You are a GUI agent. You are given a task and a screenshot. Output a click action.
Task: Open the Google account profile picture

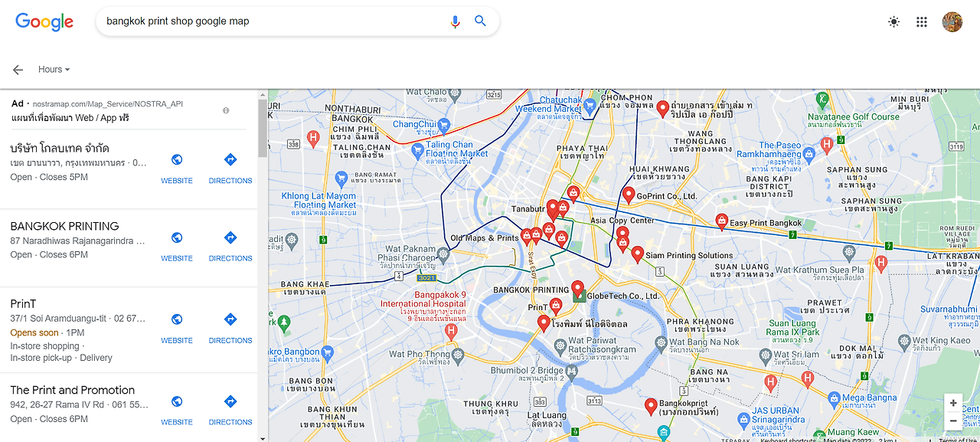click(x=952, y=22)
